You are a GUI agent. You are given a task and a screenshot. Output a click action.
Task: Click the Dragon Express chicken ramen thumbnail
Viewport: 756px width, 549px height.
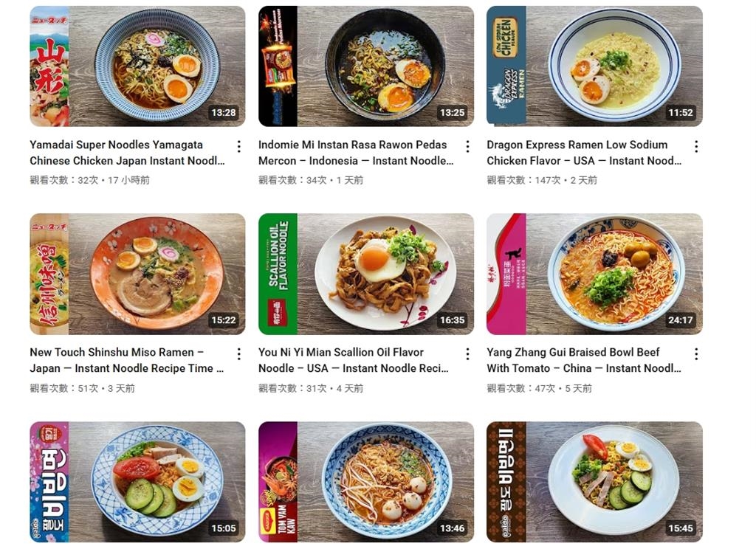pos(594,66)
